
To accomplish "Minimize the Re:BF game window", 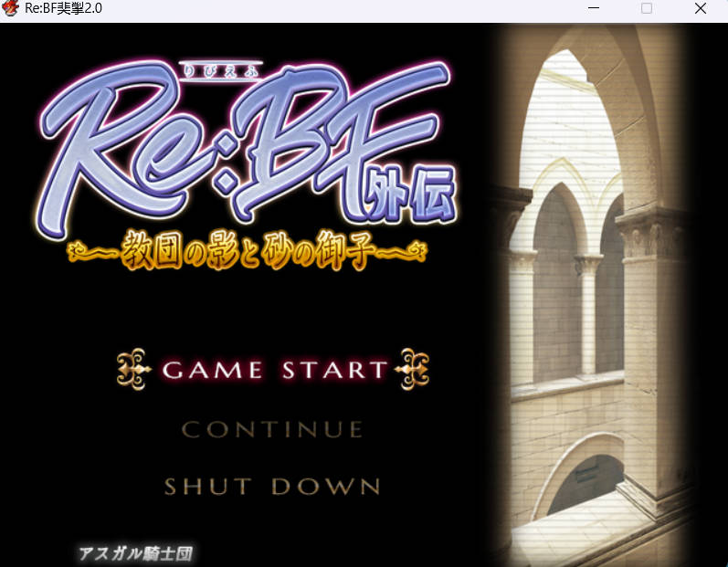I will (x=593, y=9).
